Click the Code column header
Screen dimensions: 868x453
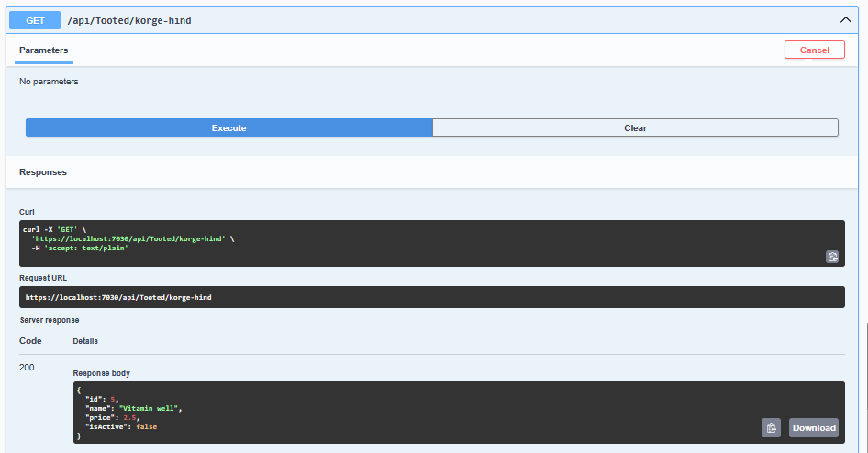click(x=30, y=341)
